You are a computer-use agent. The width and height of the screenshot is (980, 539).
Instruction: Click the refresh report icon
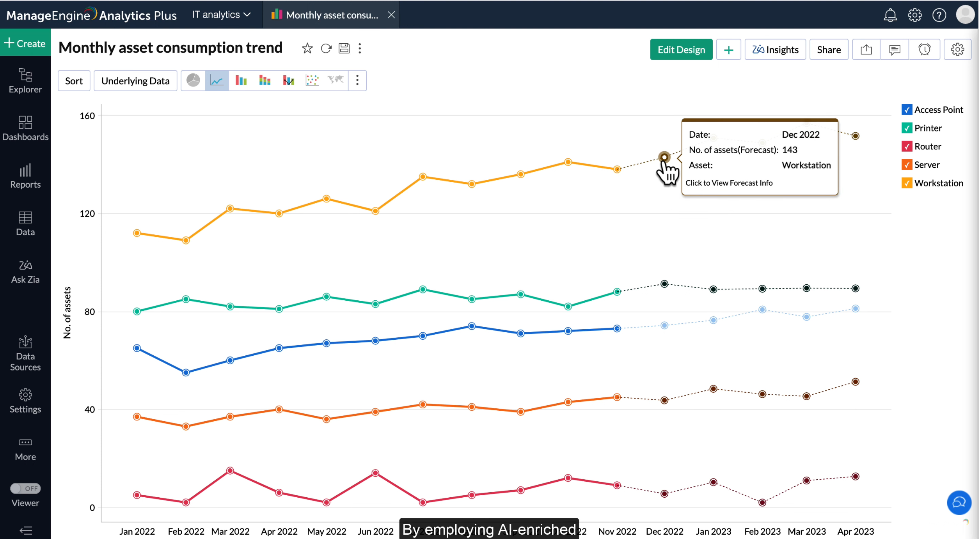[326, 48]
